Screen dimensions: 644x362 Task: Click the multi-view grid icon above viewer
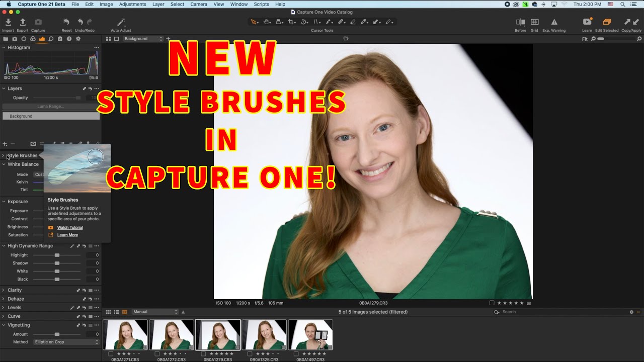coord(108,39)
